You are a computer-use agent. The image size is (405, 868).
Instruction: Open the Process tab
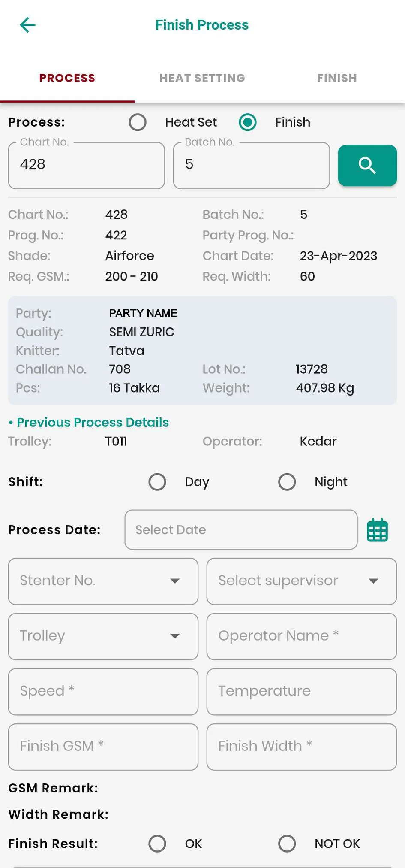pos(67,78)
